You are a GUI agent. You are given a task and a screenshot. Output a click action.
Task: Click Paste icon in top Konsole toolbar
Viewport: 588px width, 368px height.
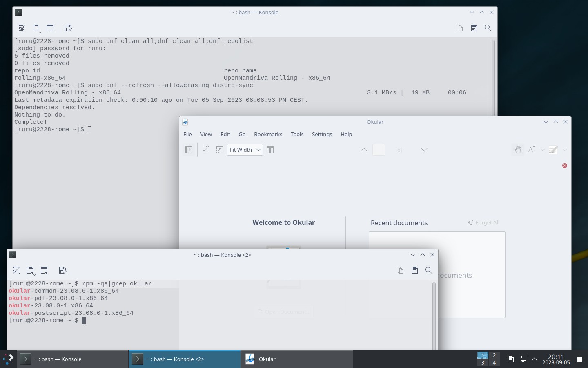[x=474, y=28]
